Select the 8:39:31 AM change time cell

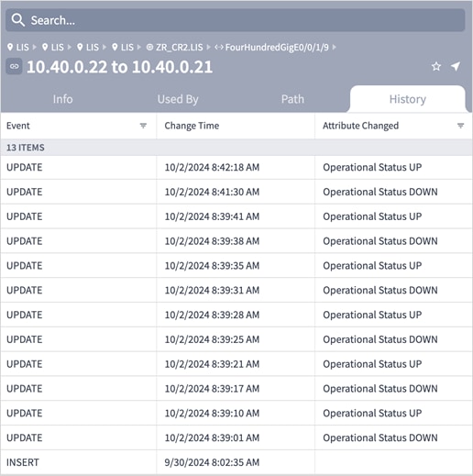[x=236, y=290]
